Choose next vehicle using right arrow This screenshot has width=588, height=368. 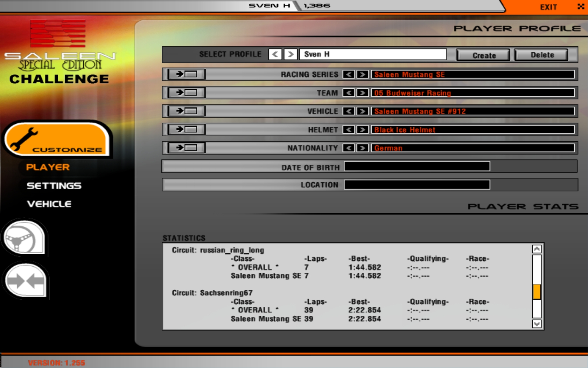[363, 111]
